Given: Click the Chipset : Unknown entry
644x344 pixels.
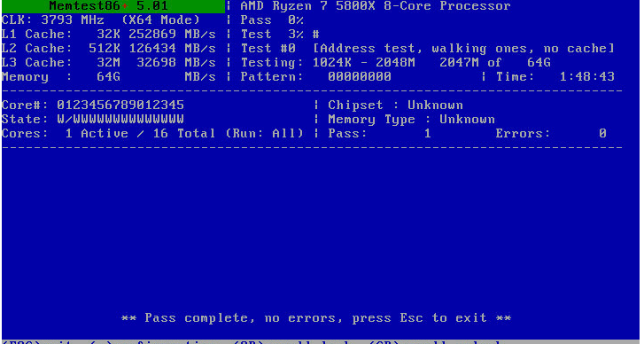Looking at the screenshot, I should click(x=395, y=106).
